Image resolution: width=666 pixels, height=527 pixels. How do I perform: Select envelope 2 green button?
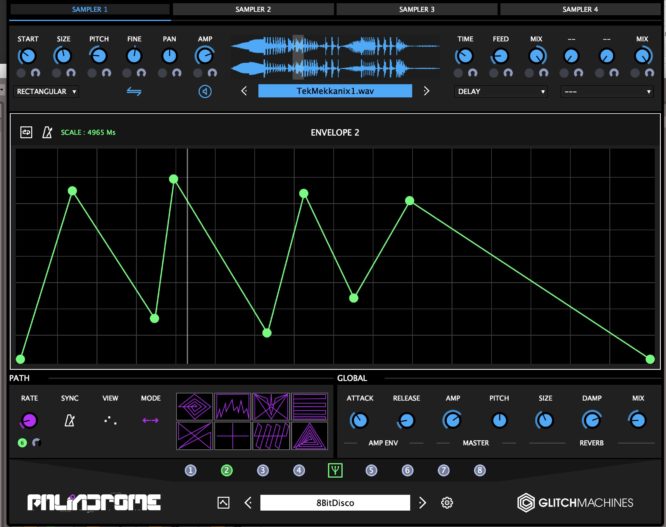[x=227, y=470]
